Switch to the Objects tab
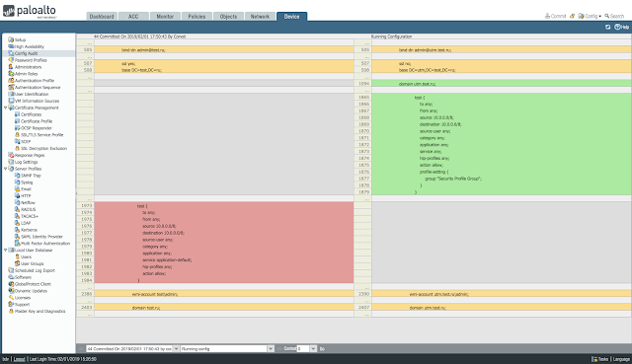 click(228, 17)
